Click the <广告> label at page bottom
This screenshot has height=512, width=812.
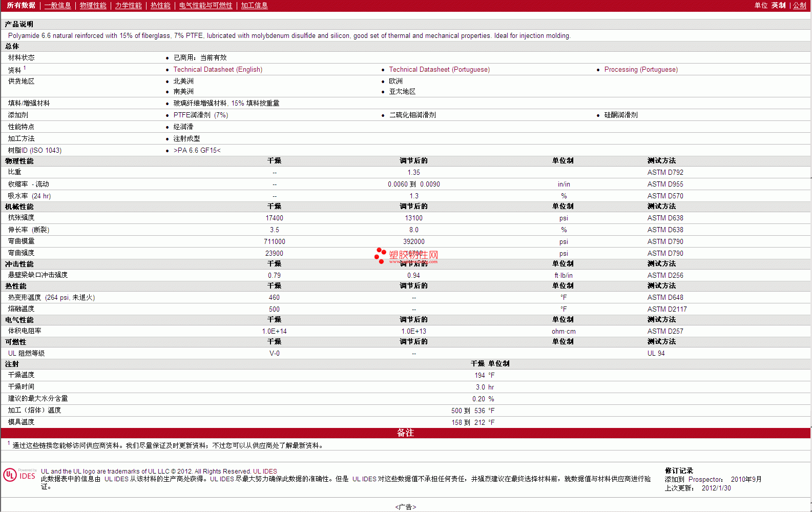point(405,507)
